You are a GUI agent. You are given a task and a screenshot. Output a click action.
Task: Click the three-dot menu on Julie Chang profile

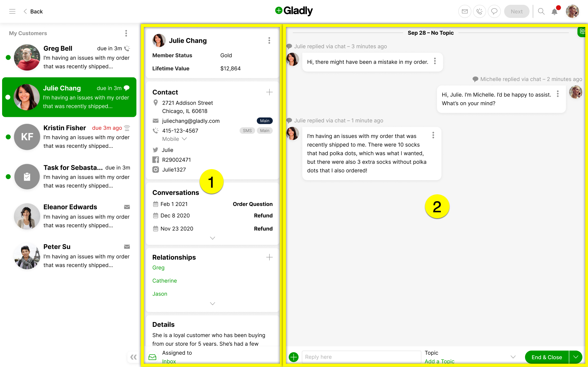pyautogui.click(x=269, y=40)
